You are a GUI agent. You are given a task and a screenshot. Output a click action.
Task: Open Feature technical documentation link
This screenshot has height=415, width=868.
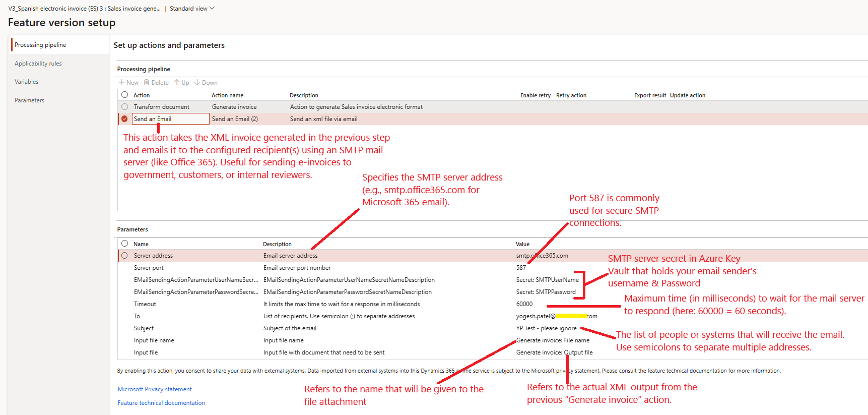pyautogui.click(x=161, y=403)
